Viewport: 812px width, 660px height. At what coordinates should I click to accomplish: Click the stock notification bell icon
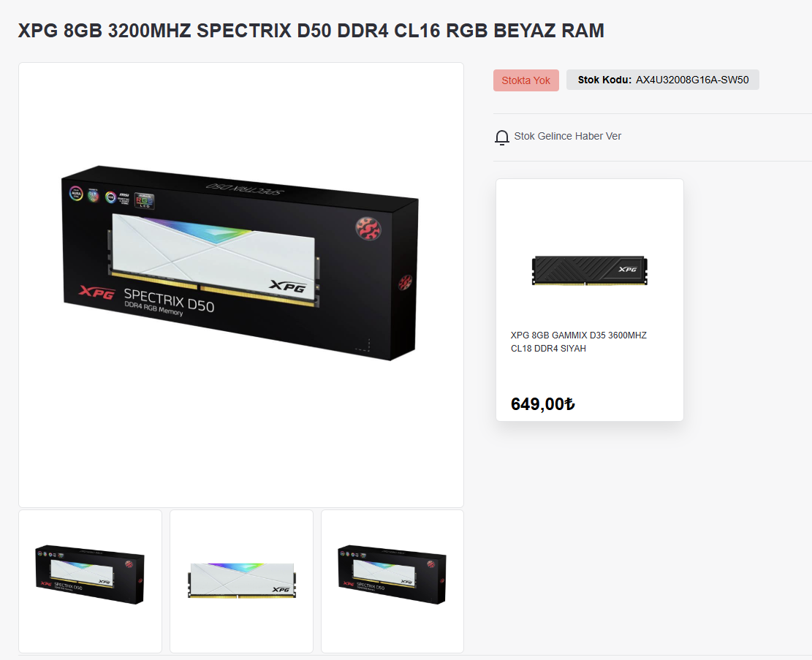502,137
